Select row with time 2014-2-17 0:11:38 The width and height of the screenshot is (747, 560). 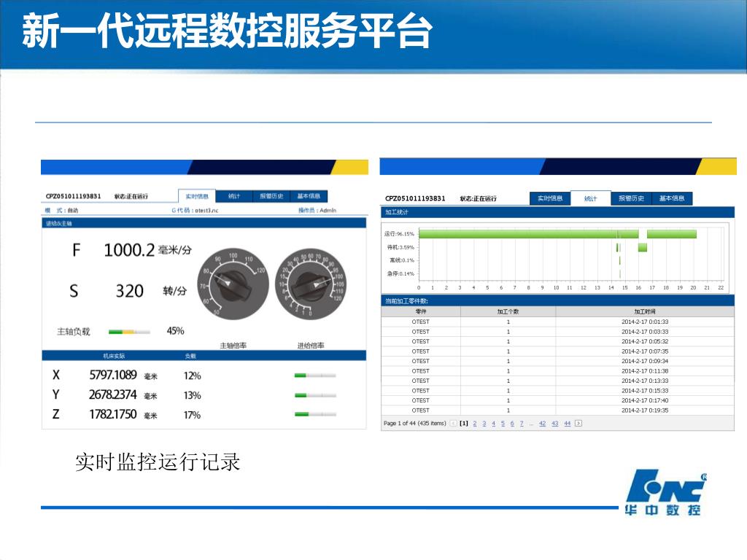click(557, 371)
